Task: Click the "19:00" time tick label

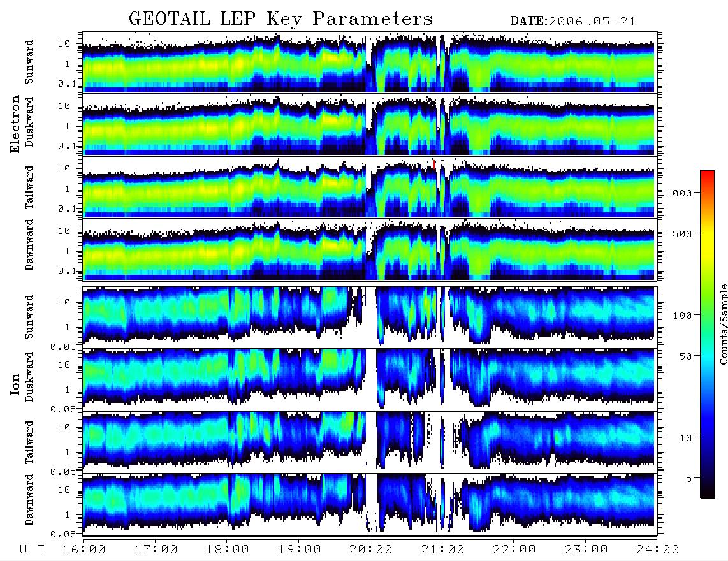Action: (300, 550)
